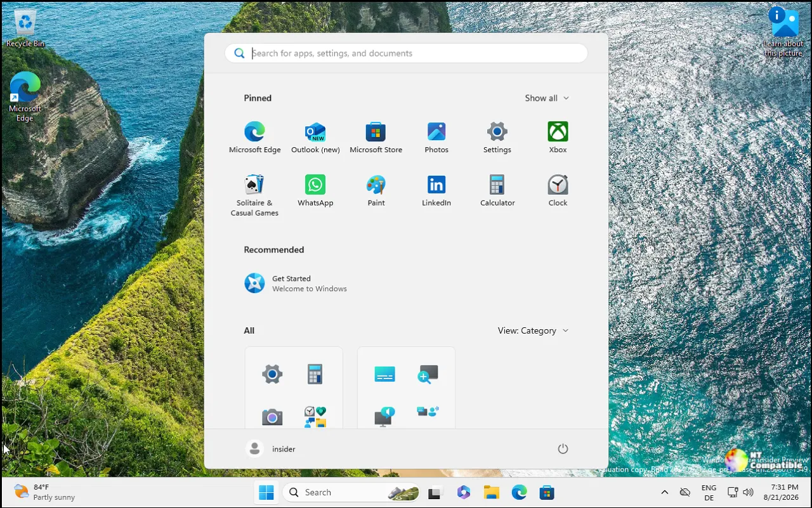Open Live captions icon in second group
The width and height of the screenshot is (812, 508).
point(384,374)
